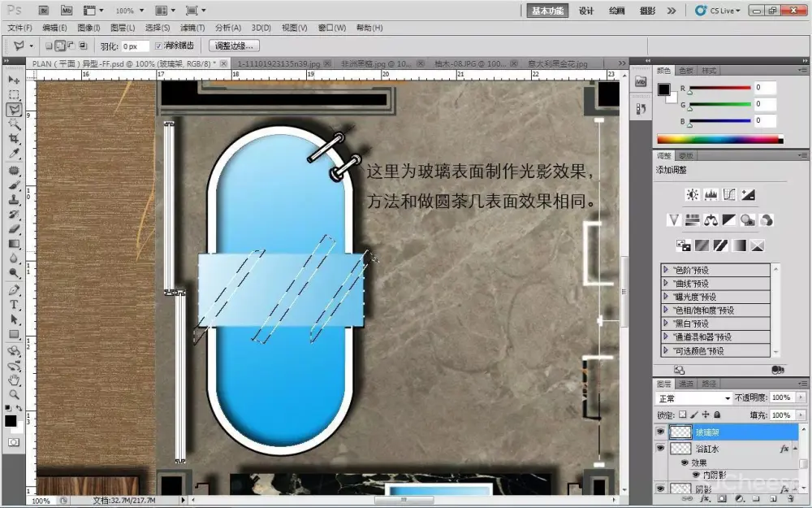
Task: Select the Move tool in toolbox
Action: (x=14, y=80)
